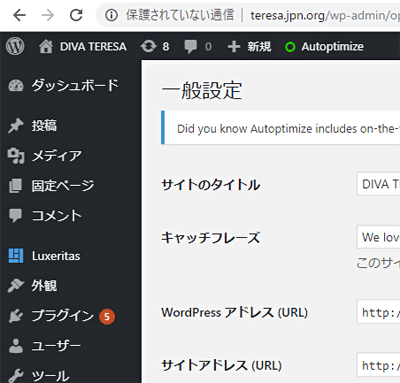Click the update count 8

point(166,47)
